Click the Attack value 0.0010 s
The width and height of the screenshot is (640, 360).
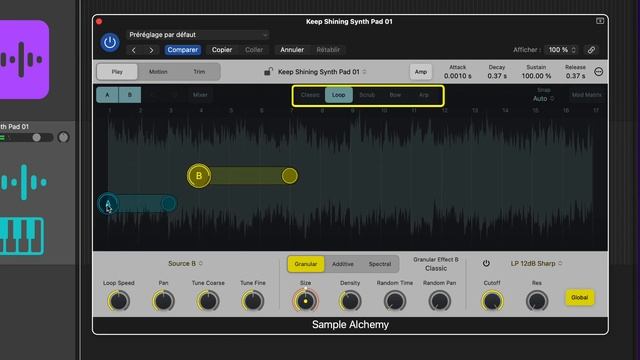[458, 76]
